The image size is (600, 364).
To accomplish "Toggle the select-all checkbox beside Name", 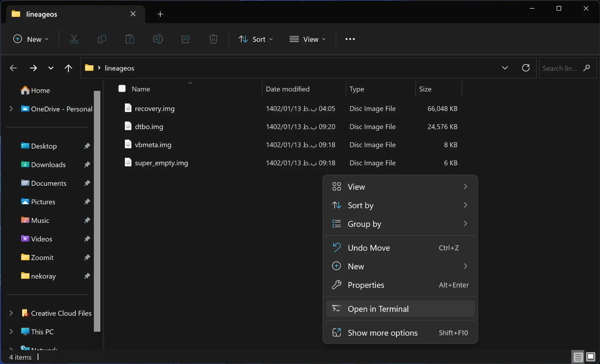I will 122,89.
